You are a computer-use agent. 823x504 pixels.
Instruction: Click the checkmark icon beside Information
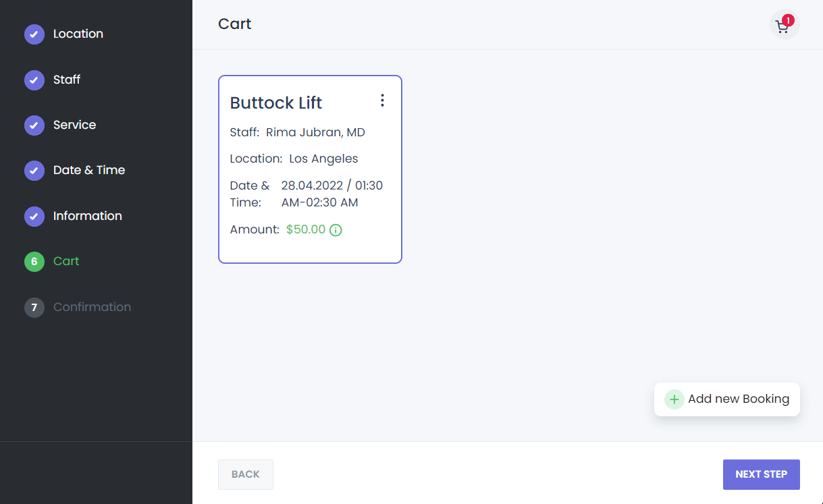point(34,216)
